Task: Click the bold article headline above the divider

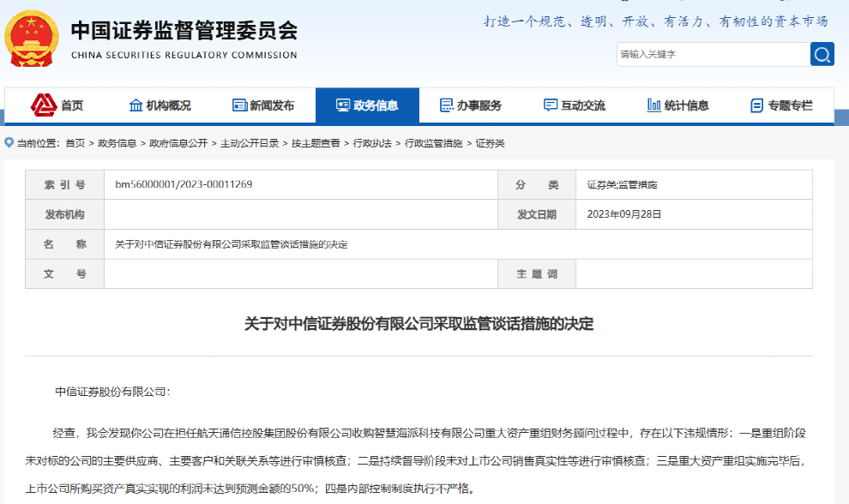Action: 419,324
